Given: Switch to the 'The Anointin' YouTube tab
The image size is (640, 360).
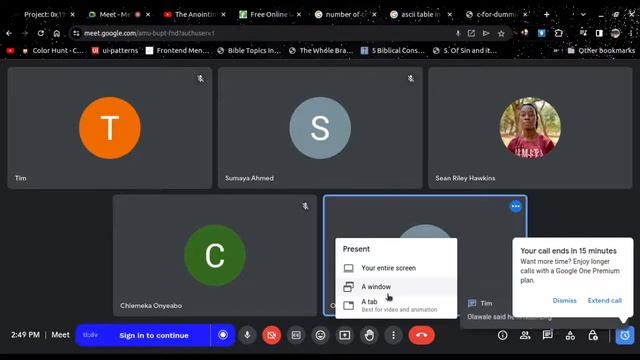Looking at the screenshot, I should point(195,14).
